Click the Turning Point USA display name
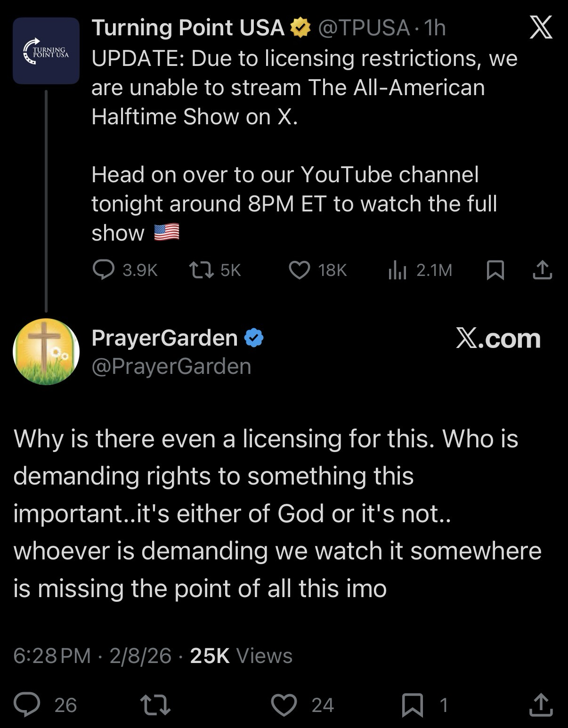The height and width of the screenshot is (728, 568). click(188, 28)
